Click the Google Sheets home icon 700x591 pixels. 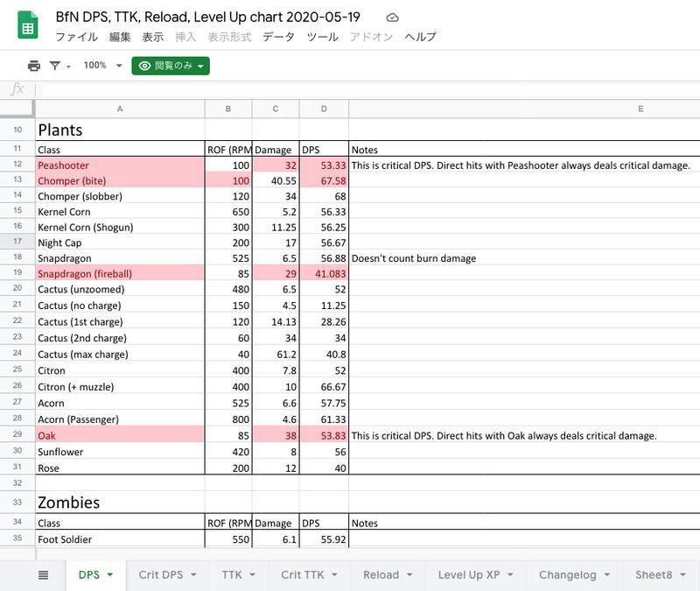[28, 25]
